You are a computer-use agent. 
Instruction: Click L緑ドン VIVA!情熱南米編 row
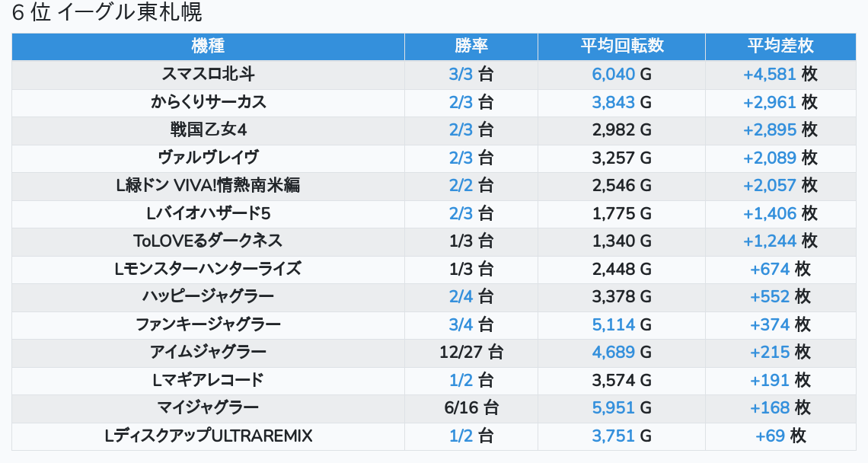pyautogui.click(x=208, y=185)
